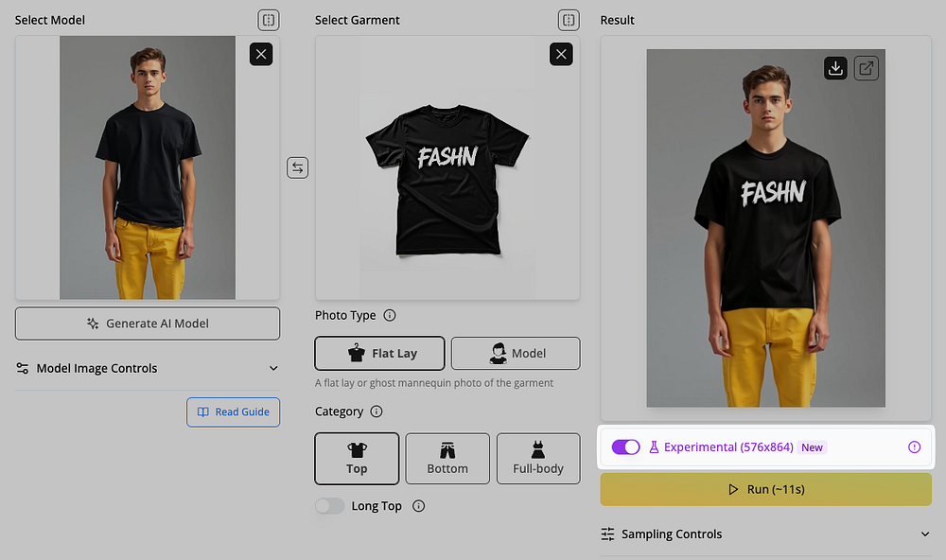Enable the Long Top toggle

click(x=329, y=506)
